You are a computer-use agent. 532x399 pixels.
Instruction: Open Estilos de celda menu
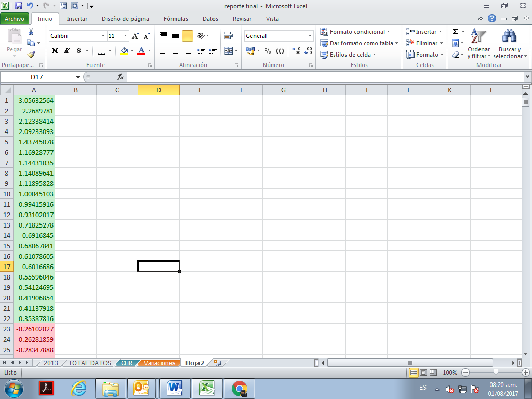[x=348, y=55]
